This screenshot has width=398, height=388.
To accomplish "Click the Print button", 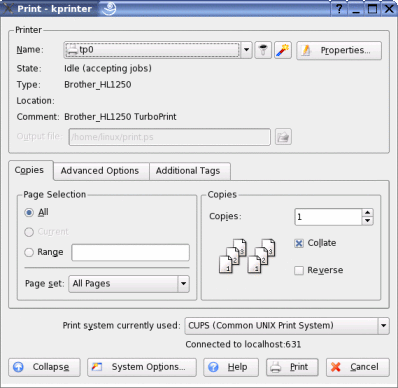I will [292, 367].
